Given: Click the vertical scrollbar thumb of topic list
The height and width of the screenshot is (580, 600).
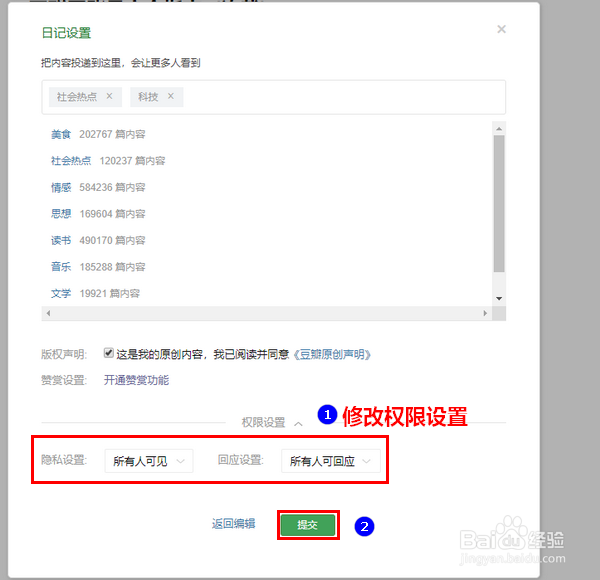Looking at the screenshot, I should [499, 204].
